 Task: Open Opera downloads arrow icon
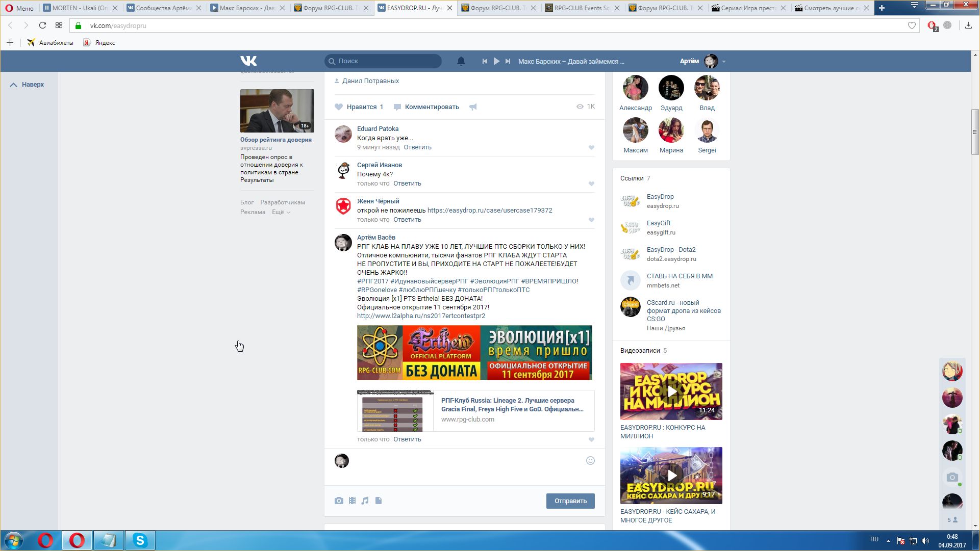[x=968, y=25]
